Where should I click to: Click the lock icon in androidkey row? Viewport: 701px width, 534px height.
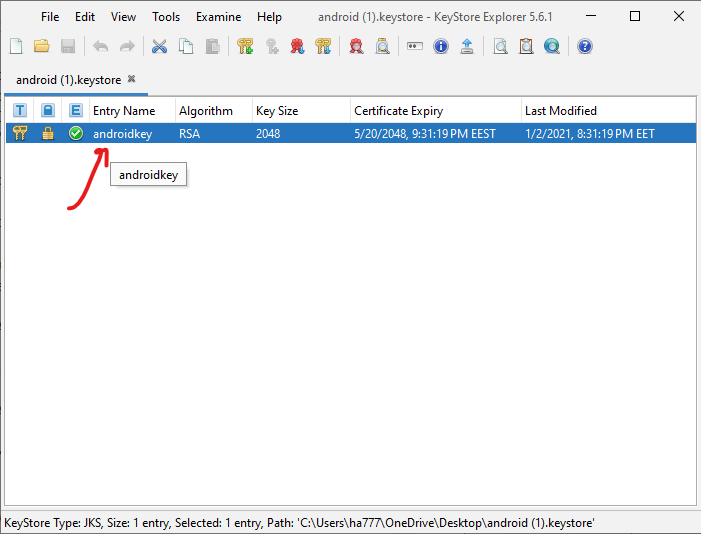click(x=47, y=134)
